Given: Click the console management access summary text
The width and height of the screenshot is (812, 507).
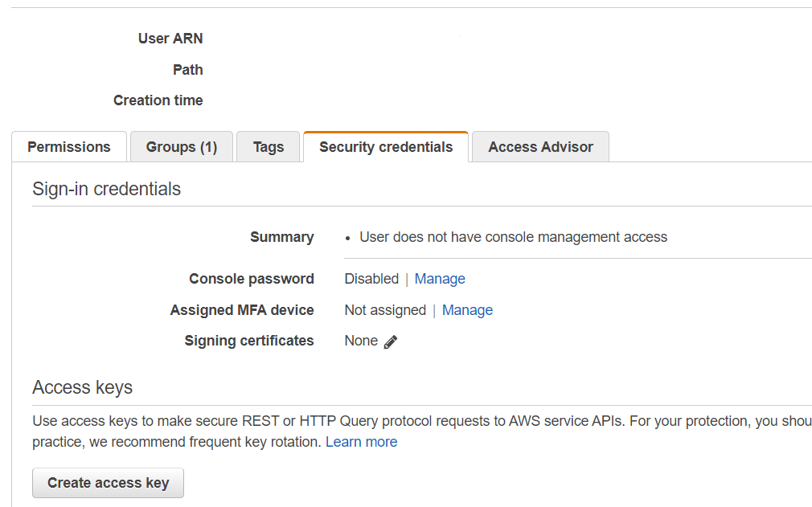Looking at the screenshot, I should [x=513, y=237].
